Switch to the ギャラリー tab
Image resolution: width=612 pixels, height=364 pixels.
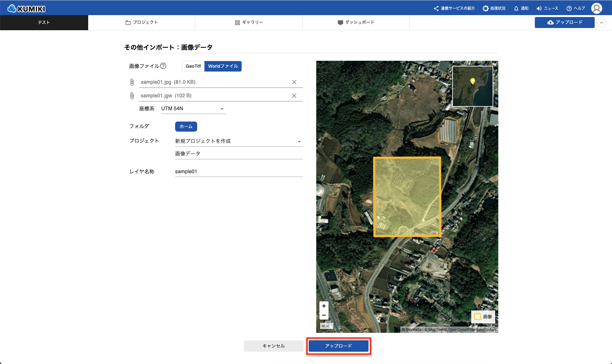[x=249, y=22]
